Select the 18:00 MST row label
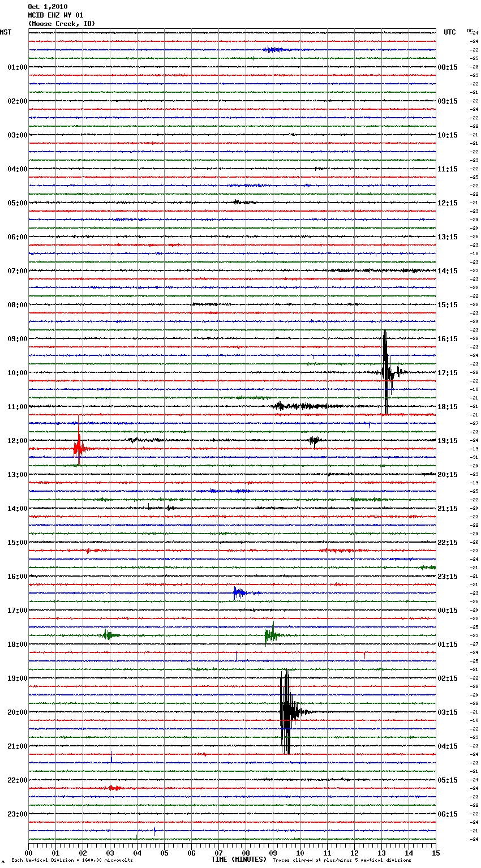 coord(17,644)
